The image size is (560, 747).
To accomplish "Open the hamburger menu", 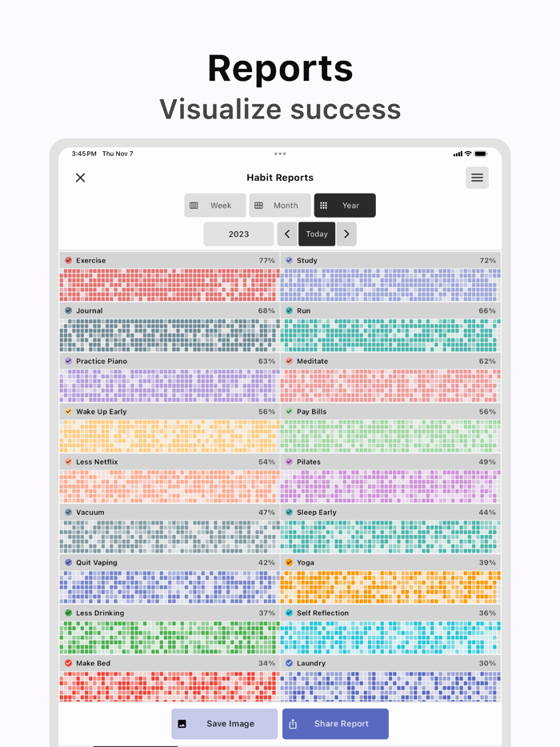I will 478,178.
